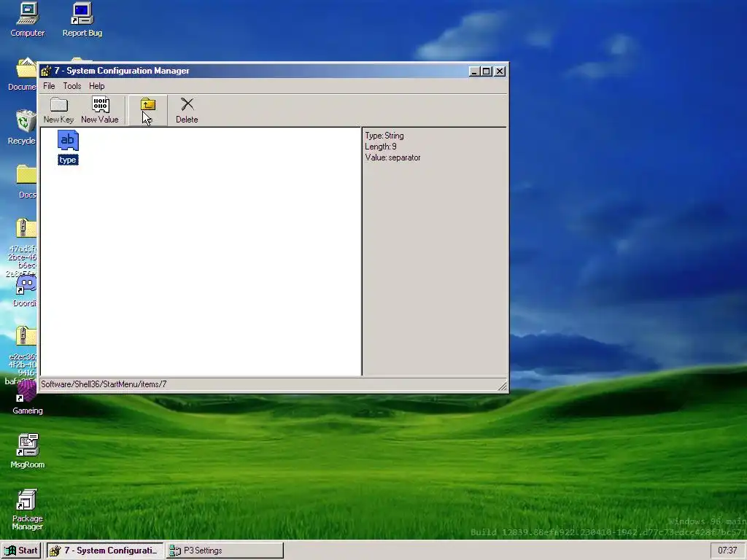747x560 pixels.
Task: Open the File menu
Action: click(49, 86)
